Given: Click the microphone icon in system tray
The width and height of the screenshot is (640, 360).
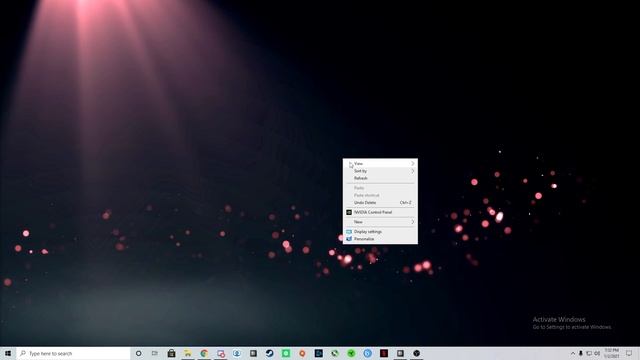Looking at the screenshot, I should pos(580,353).
